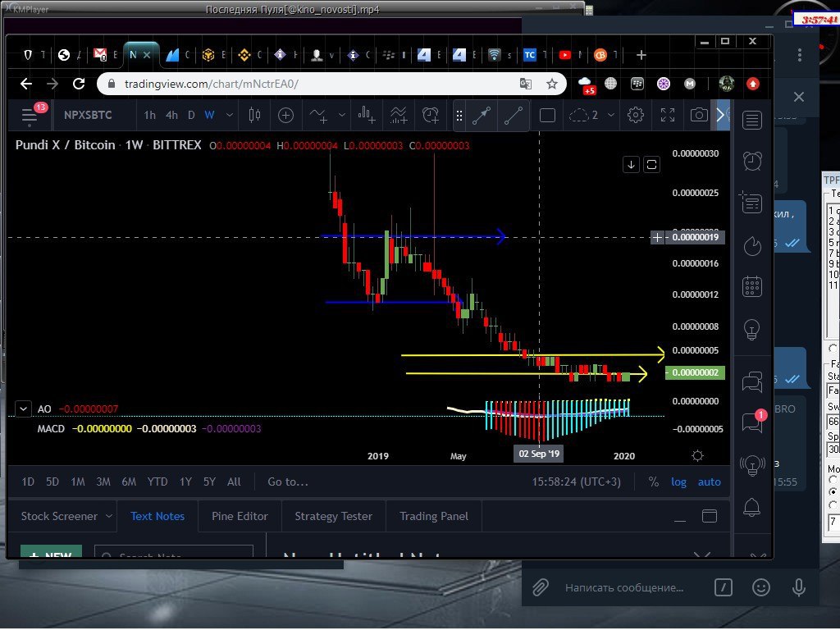
Task: Click the Compare or Add Symbol plus icon
Action: [x=285, y=115]
